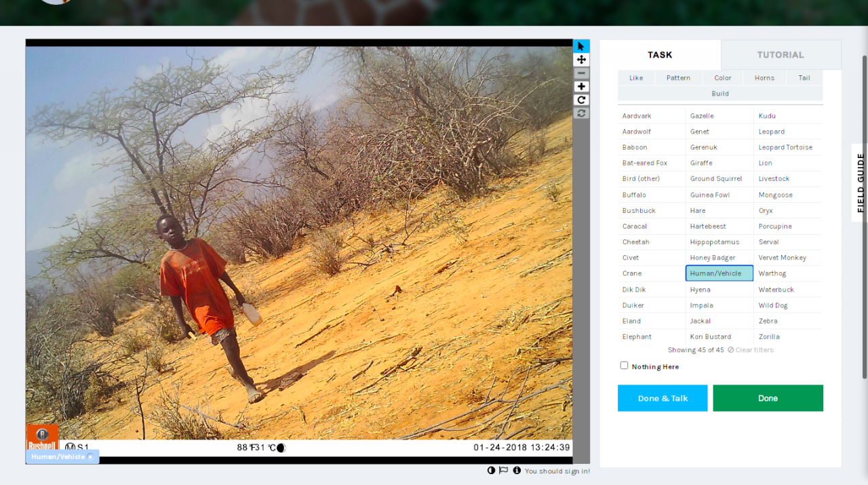Choose Cheetah as the animal
The image size is (868, 485).
[x=652, y=242]
